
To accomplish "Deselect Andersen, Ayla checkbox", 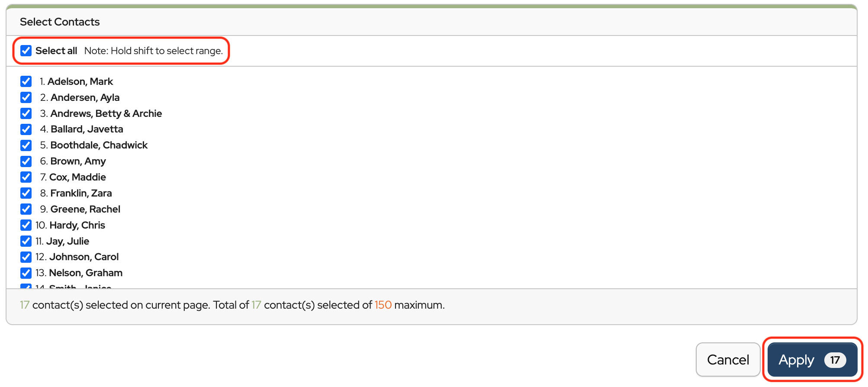I will (26, 97).
